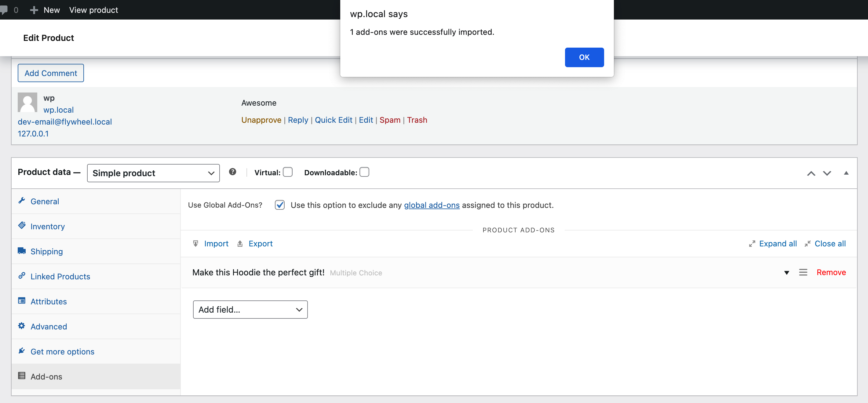
Task: Click the Import download icon
Action: tap(196, 244)
